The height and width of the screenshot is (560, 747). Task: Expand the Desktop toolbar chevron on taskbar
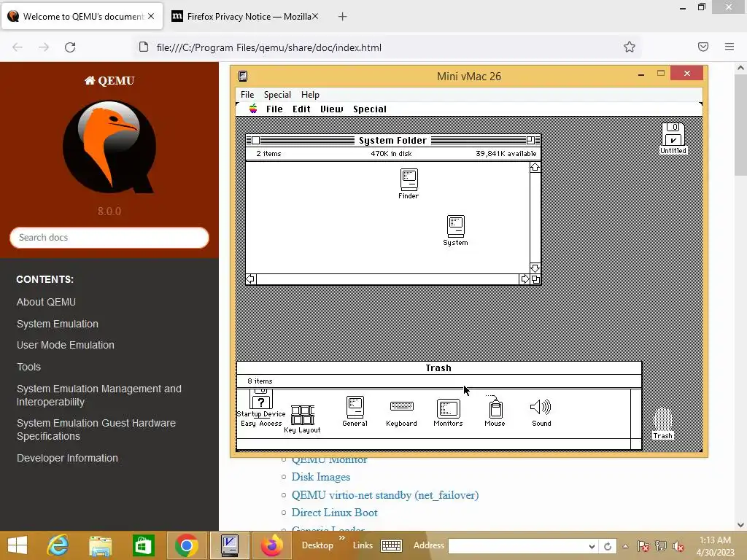pos(342,538)
